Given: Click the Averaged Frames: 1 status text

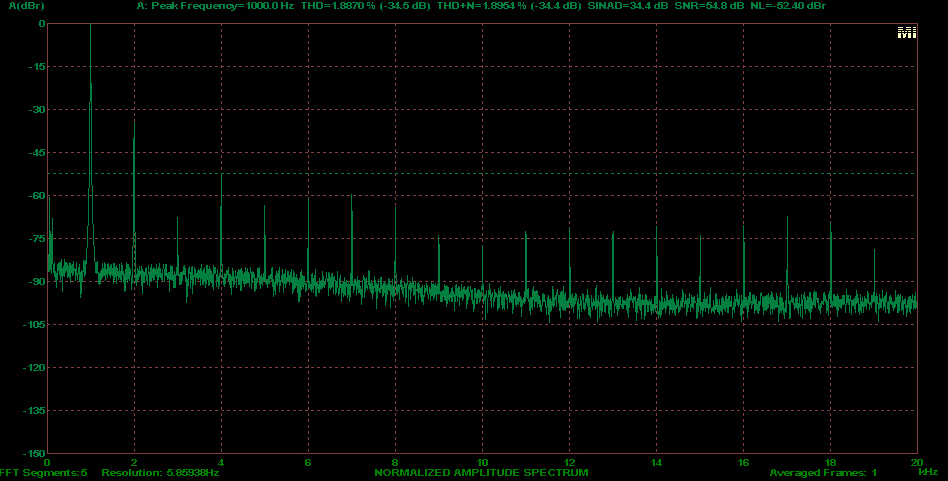Looking at the screenshot, I should (x=823, y=473).
